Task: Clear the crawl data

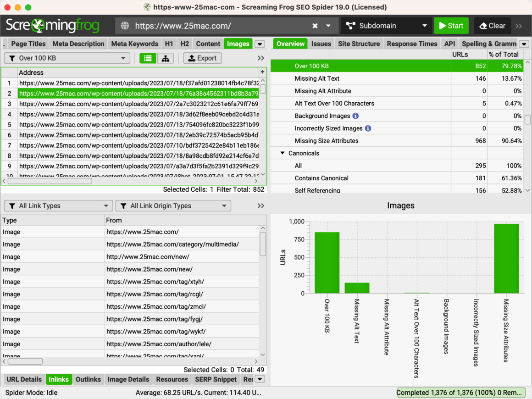Action: click(x=492, y=26)
